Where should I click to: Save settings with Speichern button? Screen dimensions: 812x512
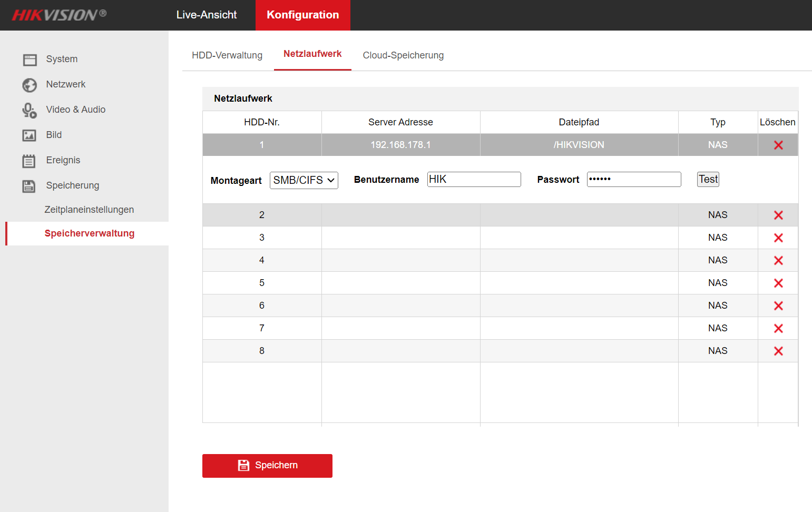tap(267, 466)
